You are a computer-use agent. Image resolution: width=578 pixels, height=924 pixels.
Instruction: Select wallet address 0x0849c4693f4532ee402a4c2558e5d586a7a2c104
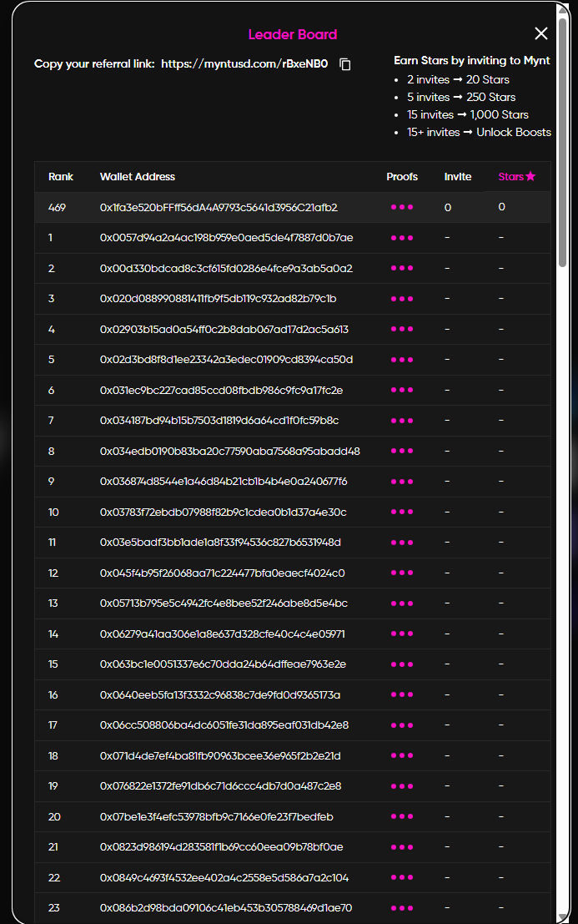tap(224, 877)
